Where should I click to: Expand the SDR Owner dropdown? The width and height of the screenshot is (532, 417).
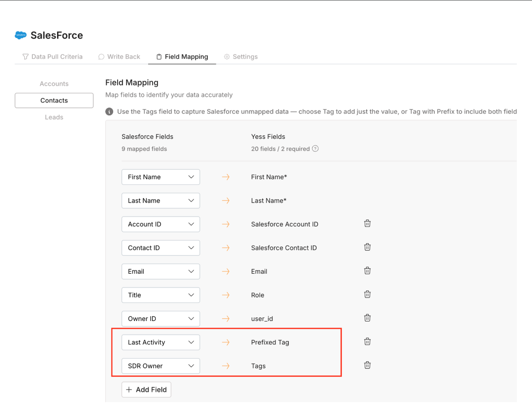[161, 366]
